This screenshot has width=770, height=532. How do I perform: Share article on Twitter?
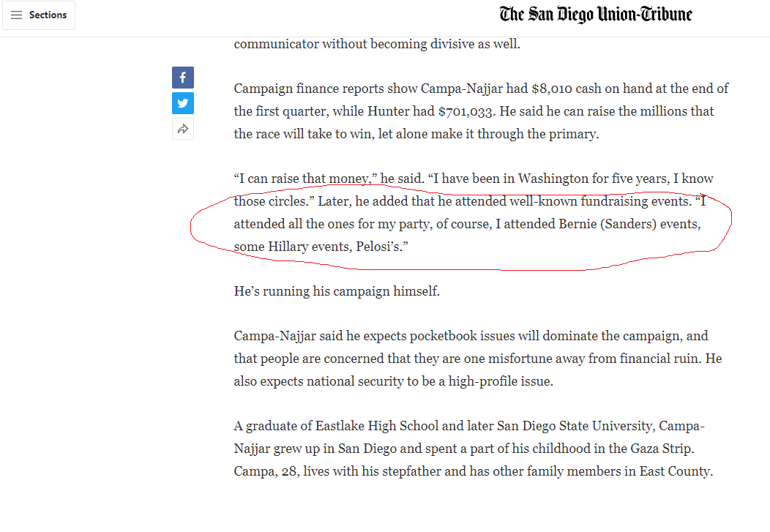click(183, 103)
